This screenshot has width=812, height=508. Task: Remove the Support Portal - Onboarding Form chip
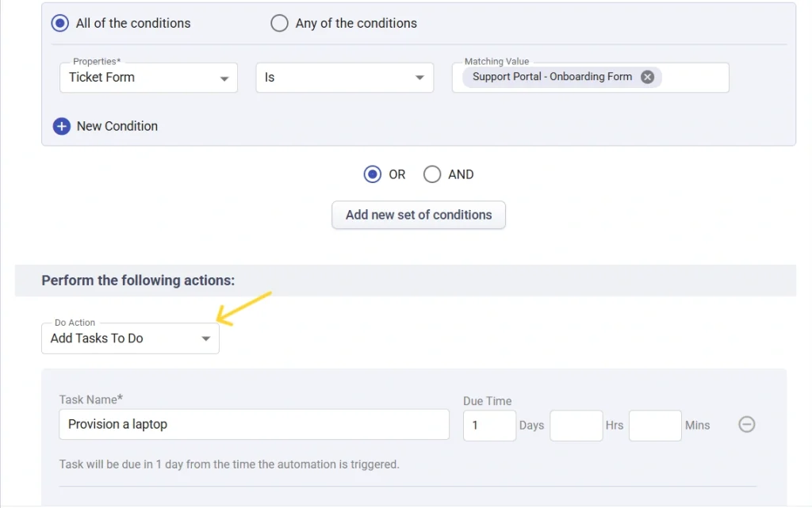(647, 77)
